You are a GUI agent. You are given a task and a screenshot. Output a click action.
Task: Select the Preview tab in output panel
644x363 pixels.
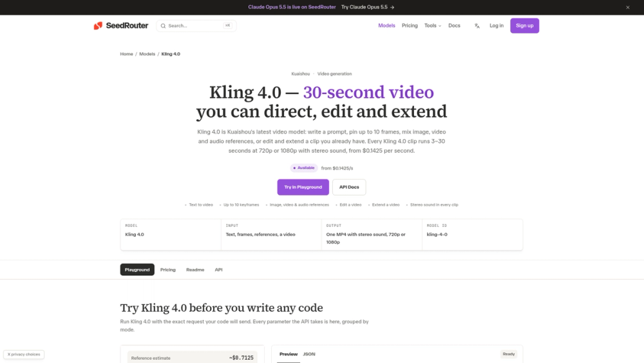pos(289,354)
